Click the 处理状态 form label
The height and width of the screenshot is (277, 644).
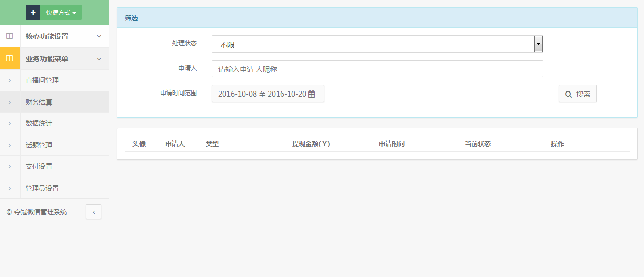click(x=185, y=43)
